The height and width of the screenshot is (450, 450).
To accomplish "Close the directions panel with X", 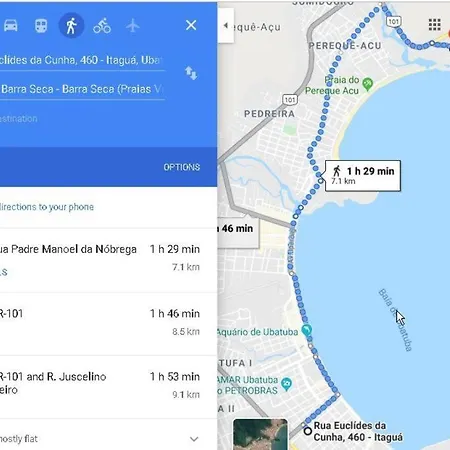I will click(x=191, y=25).
